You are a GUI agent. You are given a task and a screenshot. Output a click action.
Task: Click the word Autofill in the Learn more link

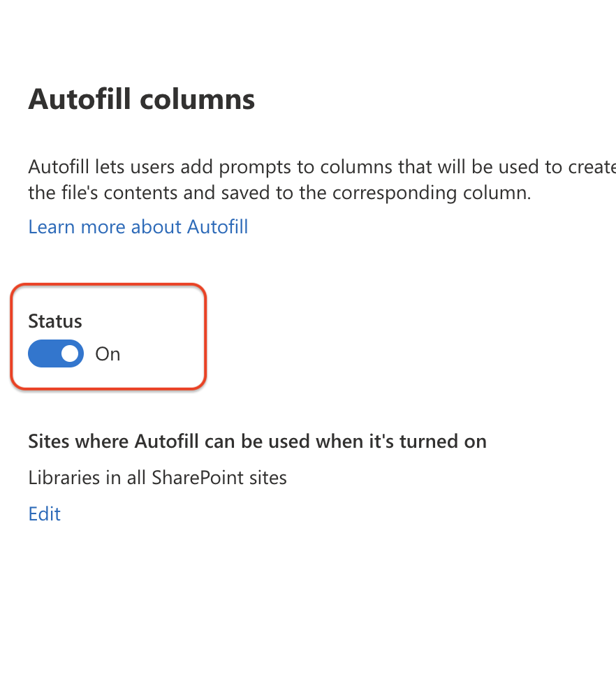pyautogui.click(x=217, y=227)
